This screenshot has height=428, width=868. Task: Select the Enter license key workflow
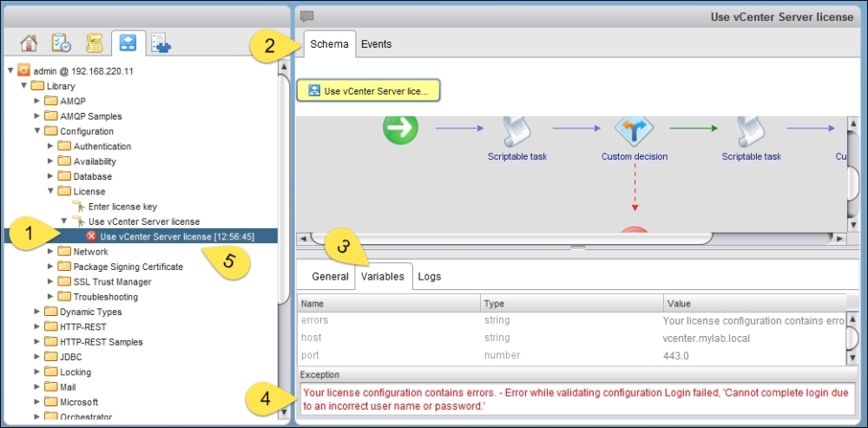pyautogui.click(x=123, y=207)
